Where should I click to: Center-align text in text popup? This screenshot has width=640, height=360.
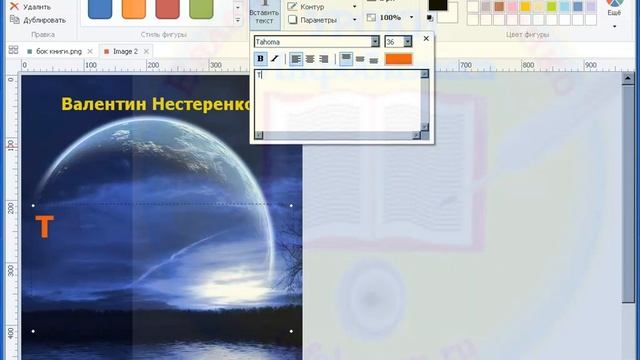[310, 59]
